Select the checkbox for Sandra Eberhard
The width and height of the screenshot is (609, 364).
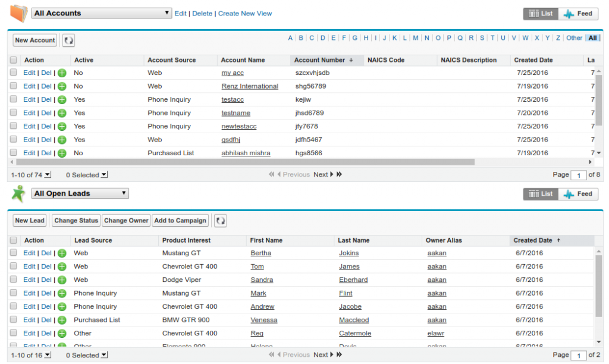coord(14,280)
